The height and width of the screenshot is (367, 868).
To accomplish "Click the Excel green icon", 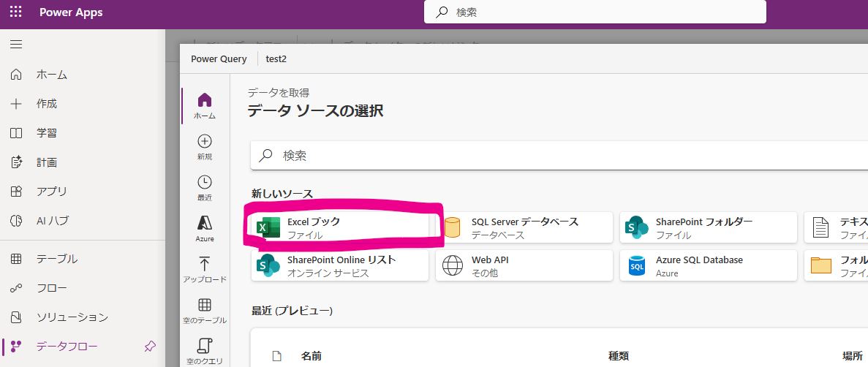I will pos(268,227).
